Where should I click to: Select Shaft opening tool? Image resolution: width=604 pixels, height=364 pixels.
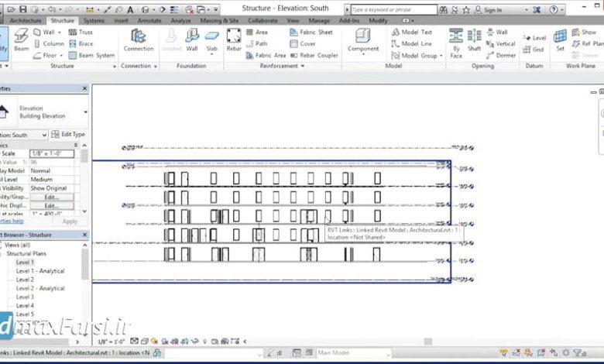point(474,40)
